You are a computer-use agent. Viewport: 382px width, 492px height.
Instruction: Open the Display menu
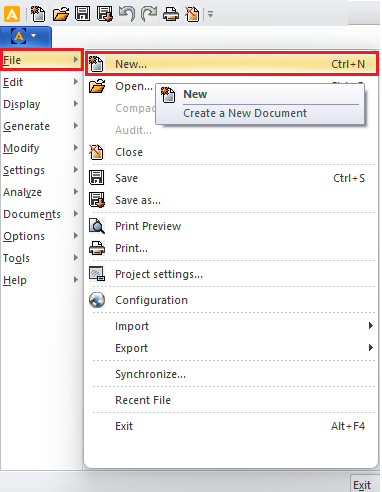41,104
